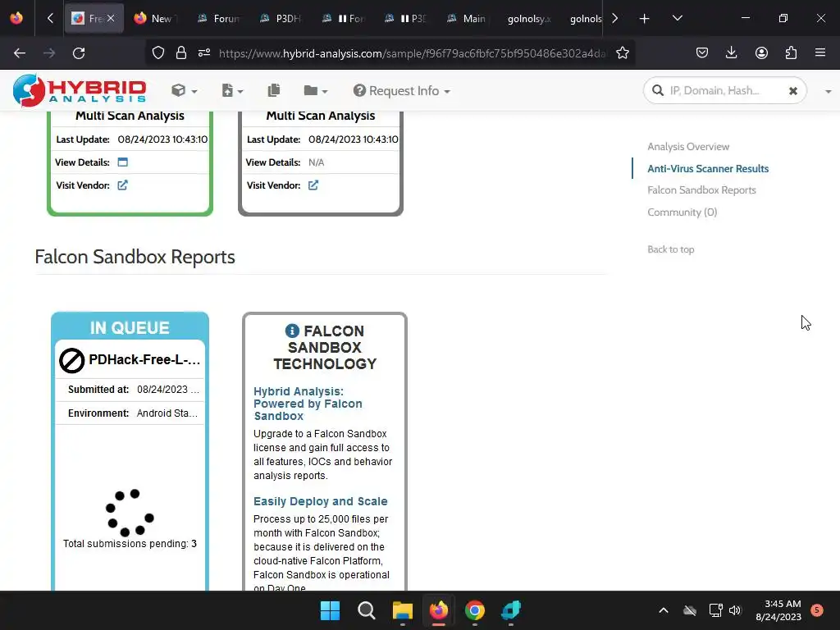The width and height of the screenshot is (840, 630).
Task: Open Community (0) section link
Action: (x=682, y=212)
